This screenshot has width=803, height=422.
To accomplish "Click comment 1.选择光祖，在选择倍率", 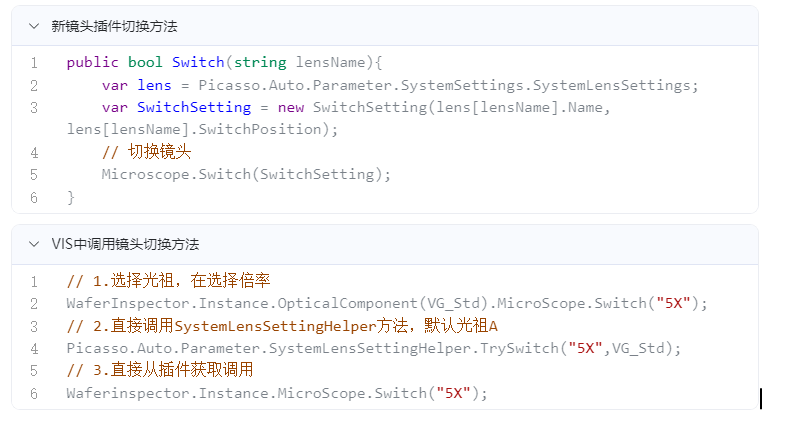I will pos(168,281).
